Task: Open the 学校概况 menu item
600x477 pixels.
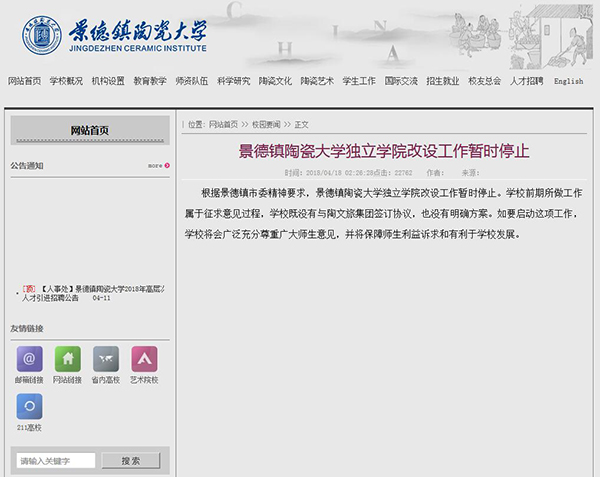Action: point(66,81)
